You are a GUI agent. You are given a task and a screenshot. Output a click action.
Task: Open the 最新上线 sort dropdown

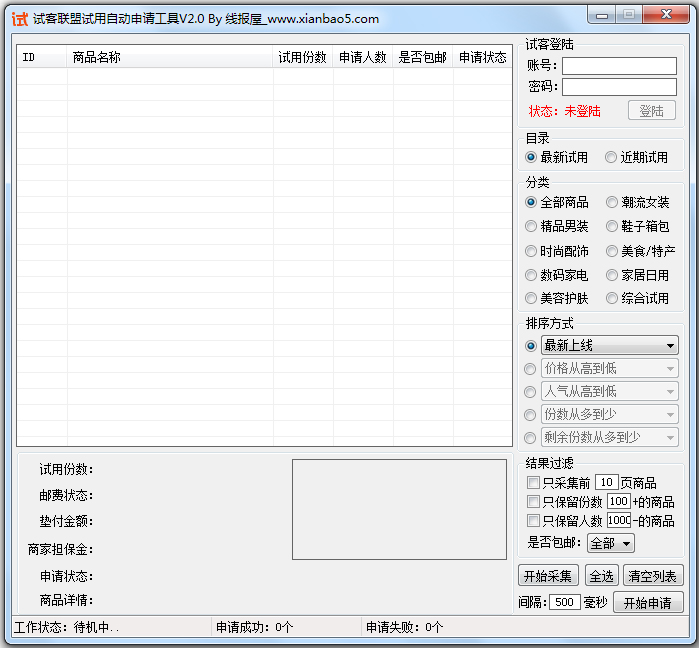click(609, 345)
